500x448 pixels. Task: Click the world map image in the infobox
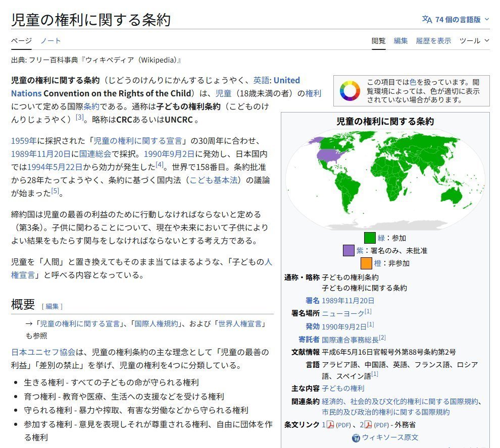coord(385,180)
